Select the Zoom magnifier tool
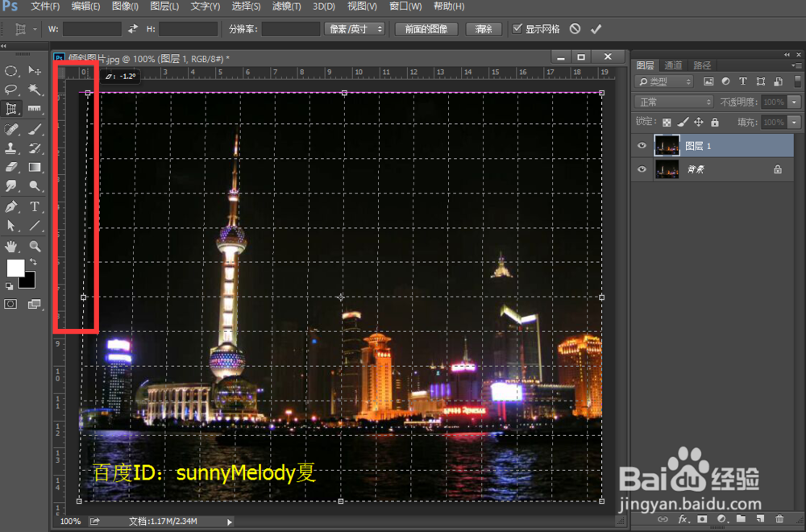 tap(35, 246)
